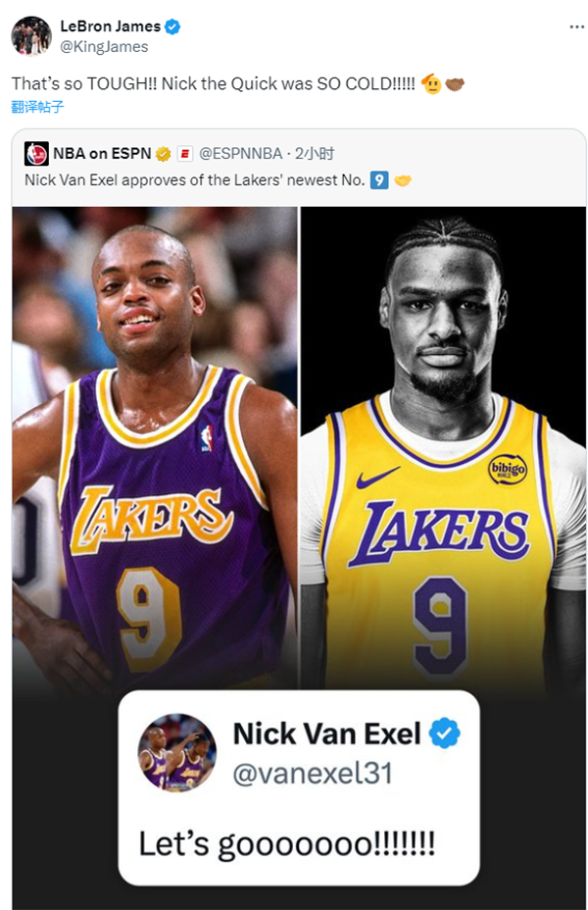Open the @ESPNNBA handle in the quoted post
Image resolution: width=588 pixels, height=910 pixels.
point(241,154)
